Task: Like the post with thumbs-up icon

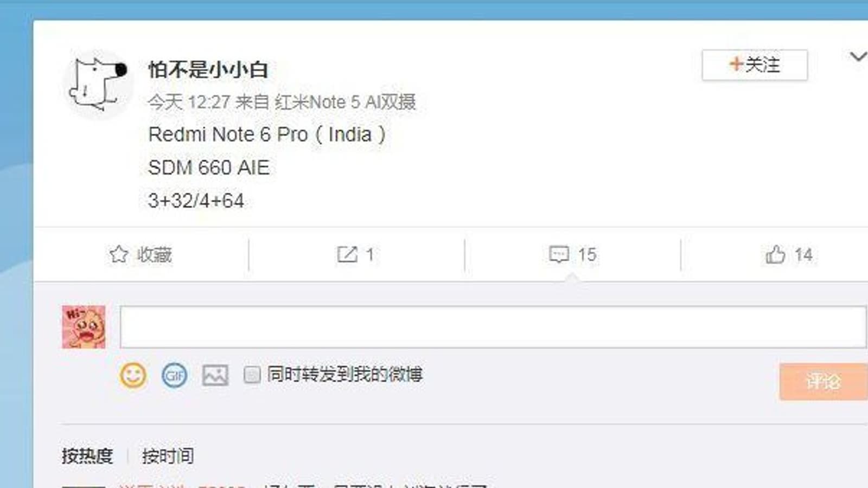Action: tap(775, 254)
